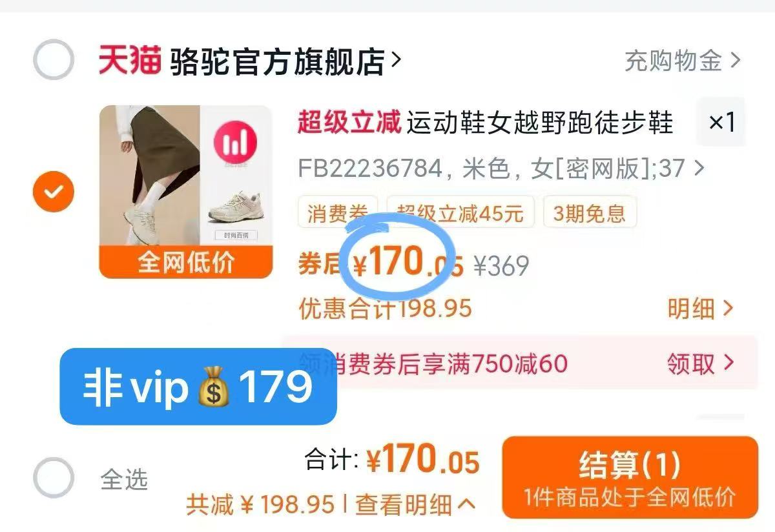Toggle the 全选 select-all radio button
775x532 pixels.
coord(54,478)
